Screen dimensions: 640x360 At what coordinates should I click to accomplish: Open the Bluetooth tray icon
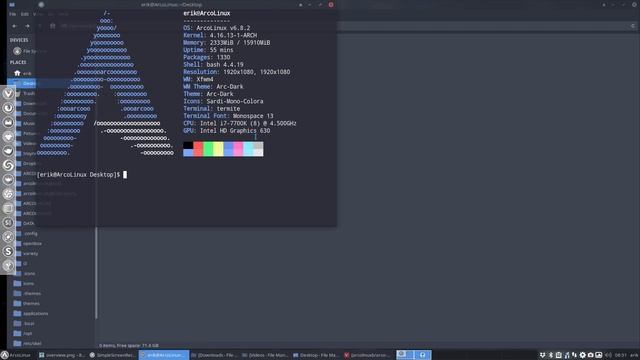[550, 355]
